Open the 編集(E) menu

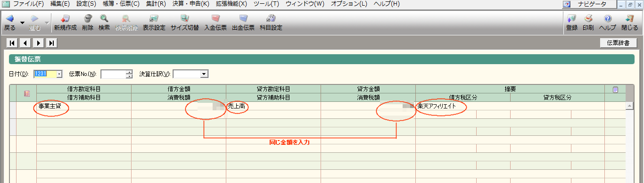coord(60,4)
